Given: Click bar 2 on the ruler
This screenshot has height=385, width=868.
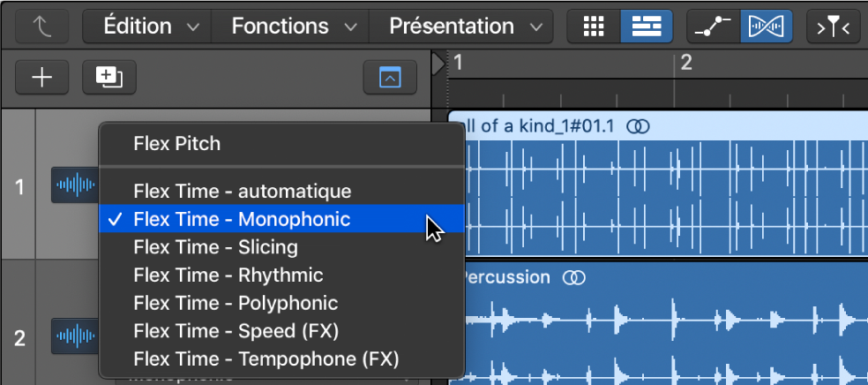Looking at the screenshot, I should (x=686, y=64).
